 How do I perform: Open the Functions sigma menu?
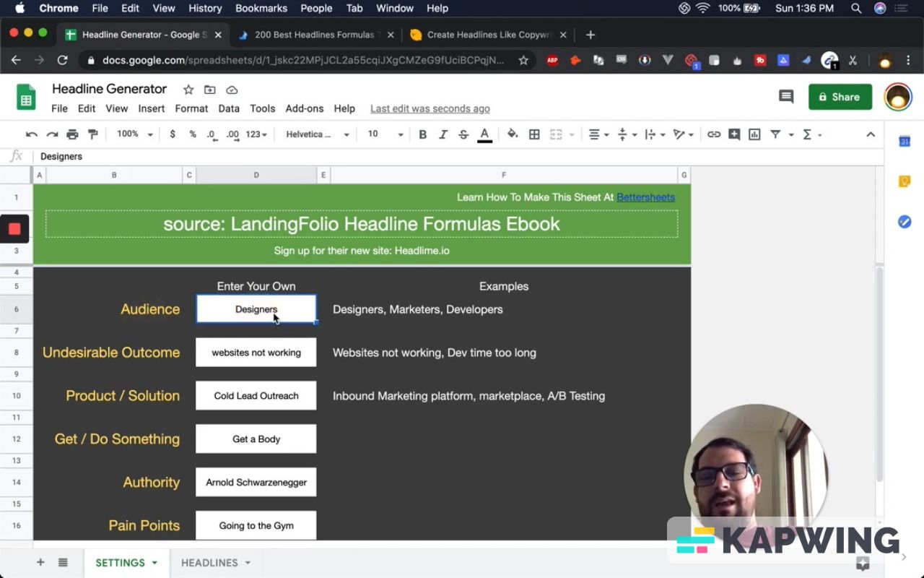(811, 134)
